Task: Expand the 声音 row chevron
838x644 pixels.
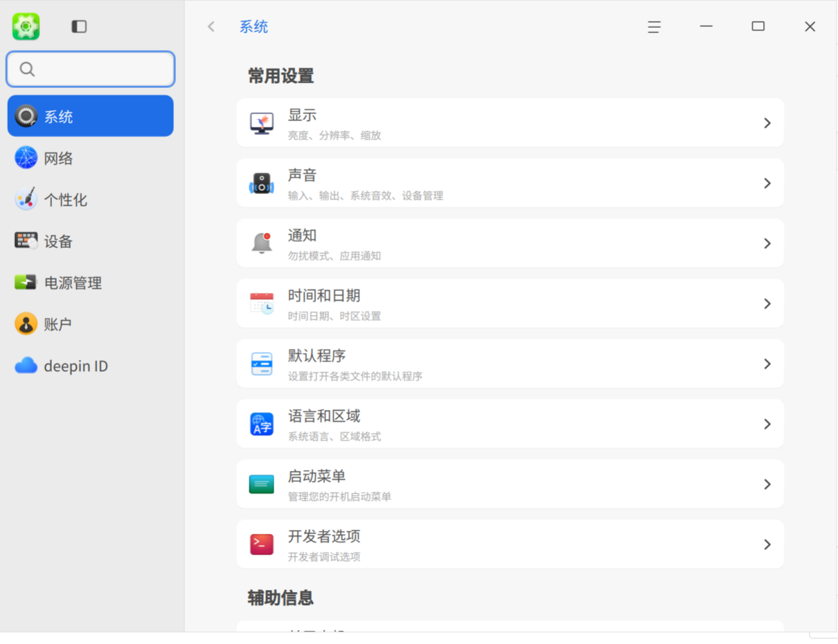Action: pos(767,183)
